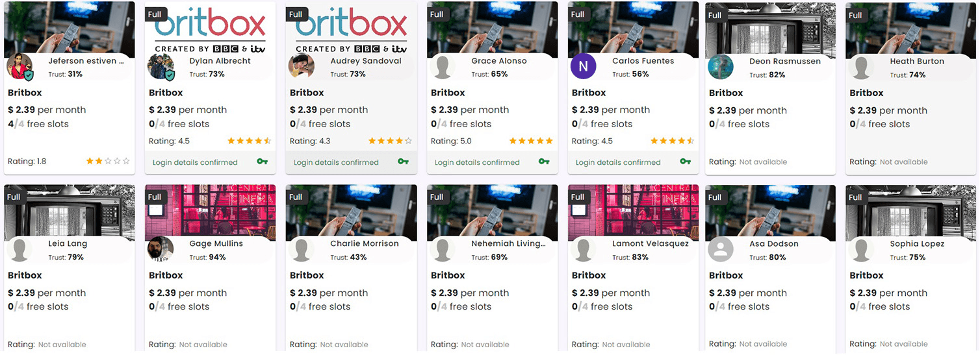The width and height of the screenshot is (980, 355).
Task: Click 'Trust: 80%' on Asa Dodson card
Action: pyautogui.click(x=767, y=257)
